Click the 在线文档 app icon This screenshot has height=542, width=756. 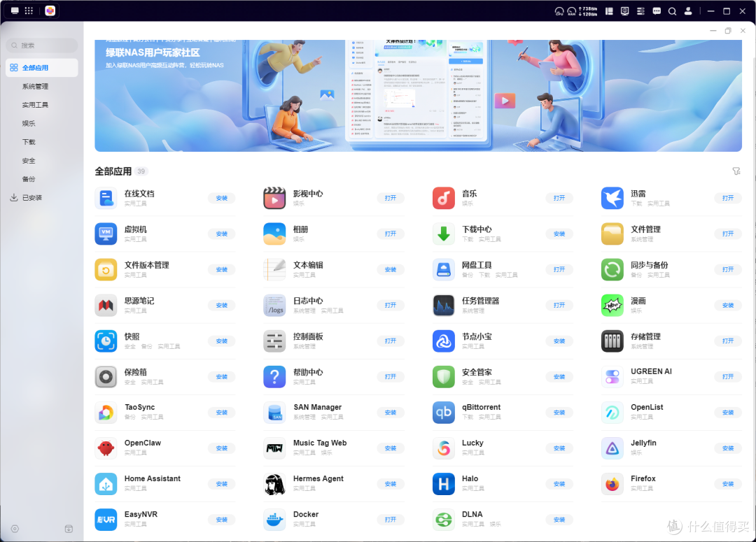(x=106, y=199)
